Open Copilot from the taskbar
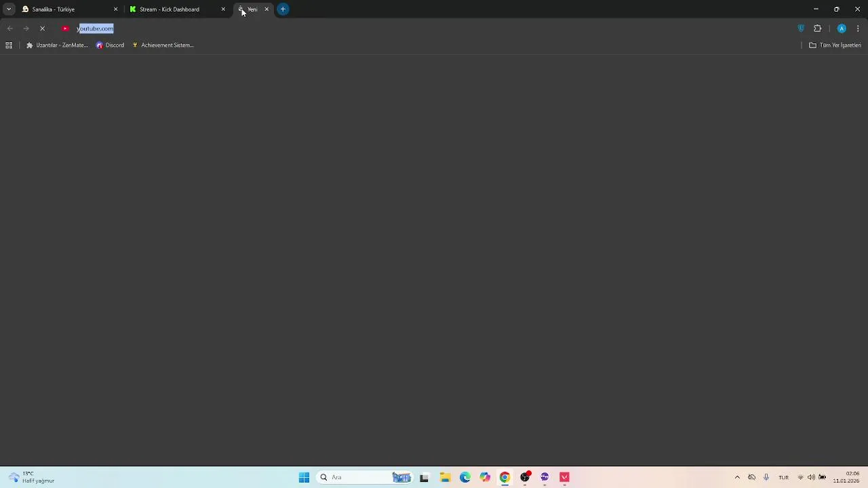868x488 pixels. (x=485, y=477)
